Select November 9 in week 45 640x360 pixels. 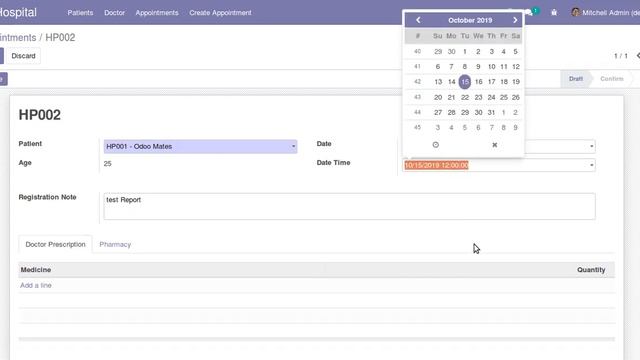[516, 128]
